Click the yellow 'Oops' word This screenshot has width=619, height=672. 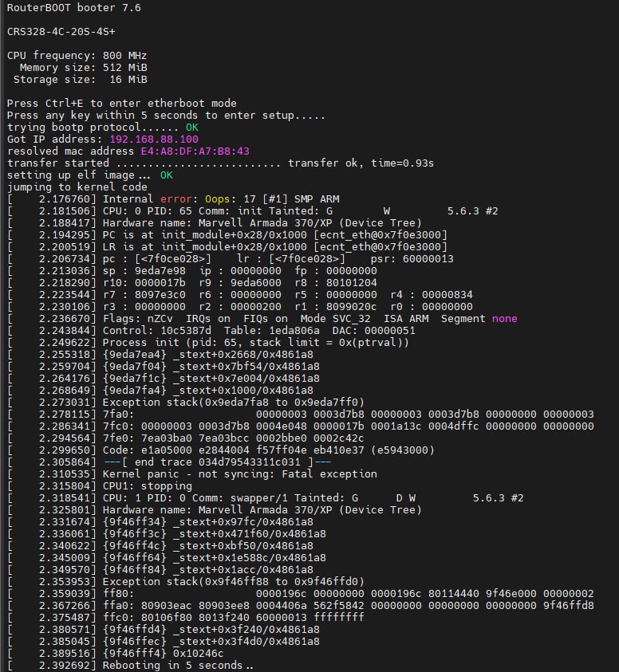point(217,198)
